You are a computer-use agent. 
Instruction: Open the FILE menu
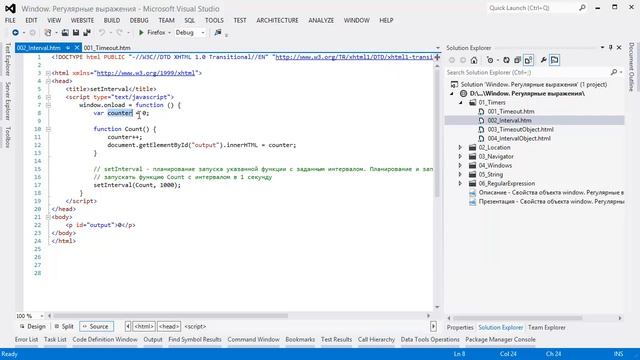[10, 20]
